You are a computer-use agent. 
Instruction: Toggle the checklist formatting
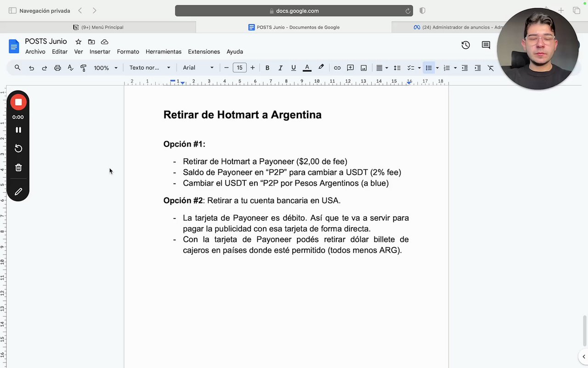pyautogui.click(x=411, y=68)
